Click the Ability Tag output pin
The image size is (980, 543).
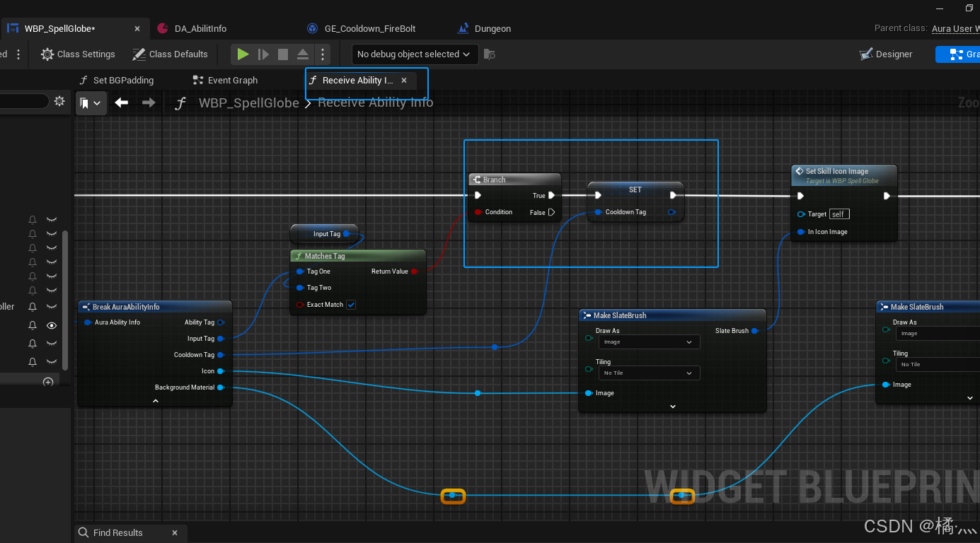221,322
